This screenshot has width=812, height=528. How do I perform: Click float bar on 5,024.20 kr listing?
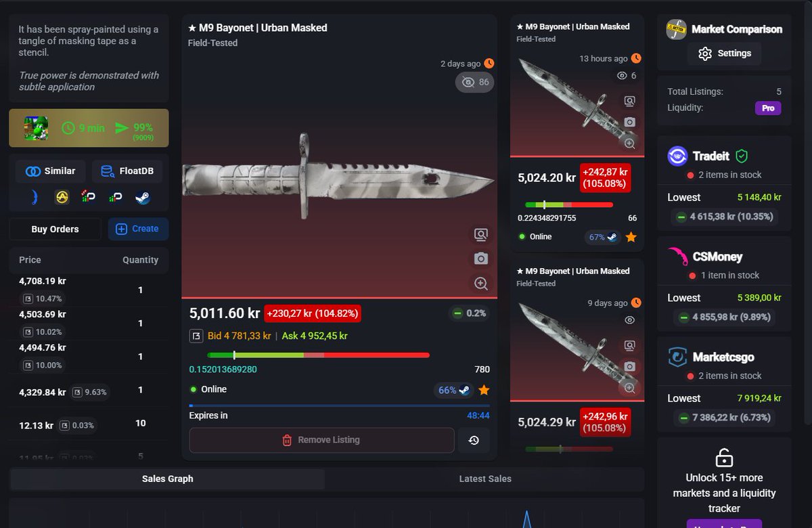coord(569,204)
